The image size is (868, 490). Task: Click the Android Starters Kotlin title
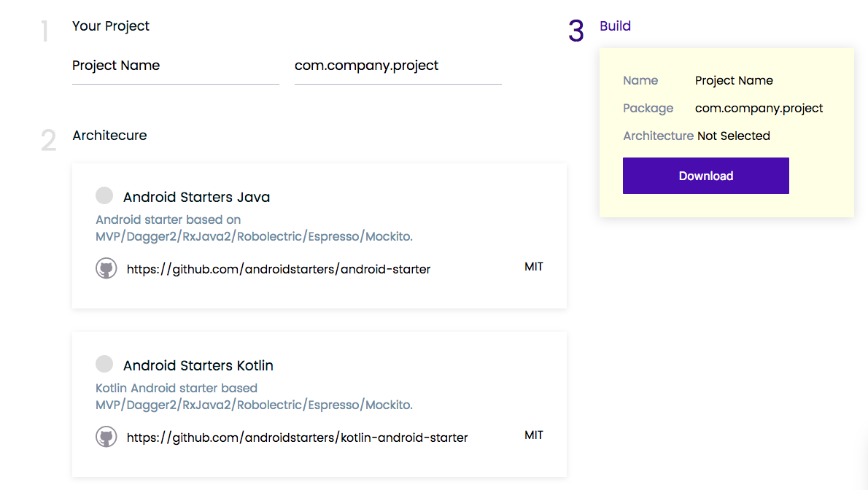[198, 365]
